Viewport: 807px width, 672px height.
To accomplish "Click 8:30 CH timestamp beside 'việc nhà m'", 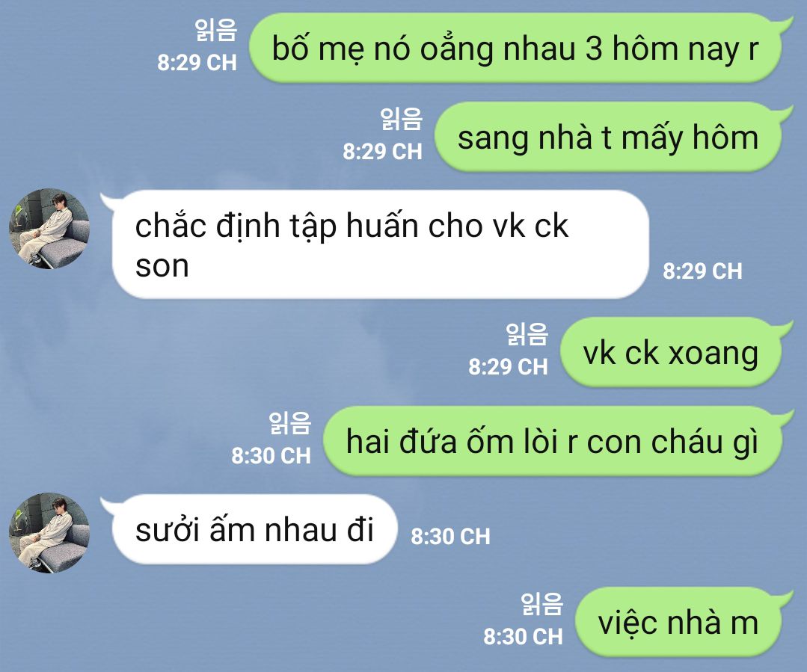I will click(x=523, y=637).
